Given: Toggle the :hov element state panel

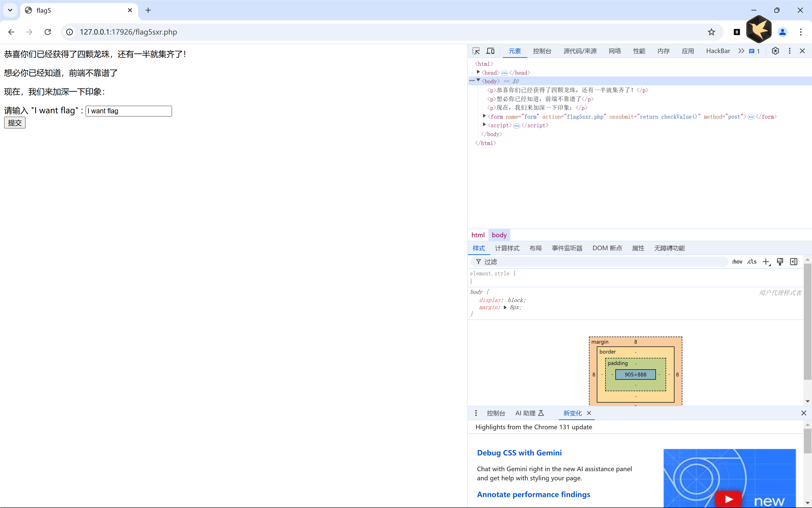Looking at the screenshot, I should pos(737,262).
